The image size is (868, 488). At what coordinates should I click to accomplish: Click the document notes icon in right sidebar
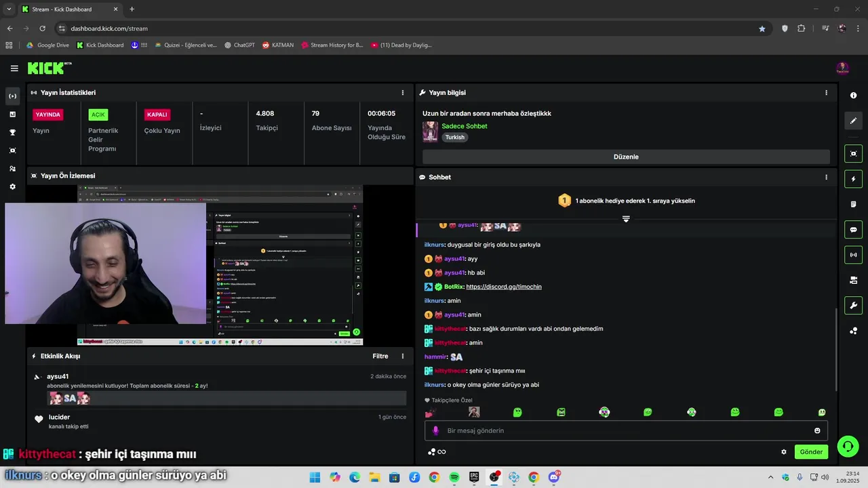click(853, 204)
